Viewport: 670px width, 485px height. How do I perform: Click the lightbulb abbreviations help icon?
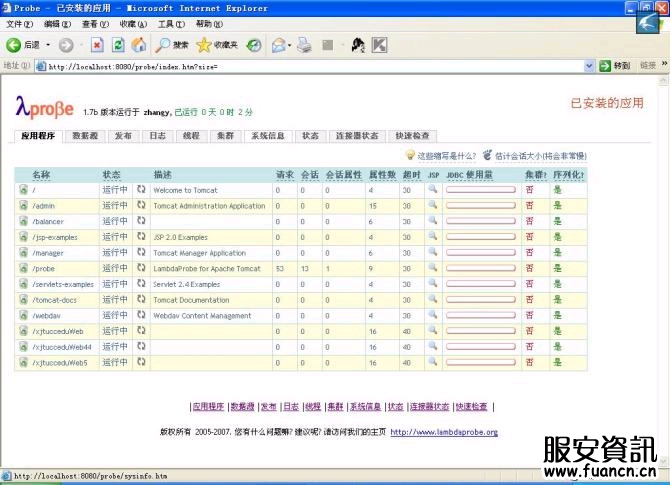click(410, 155)
